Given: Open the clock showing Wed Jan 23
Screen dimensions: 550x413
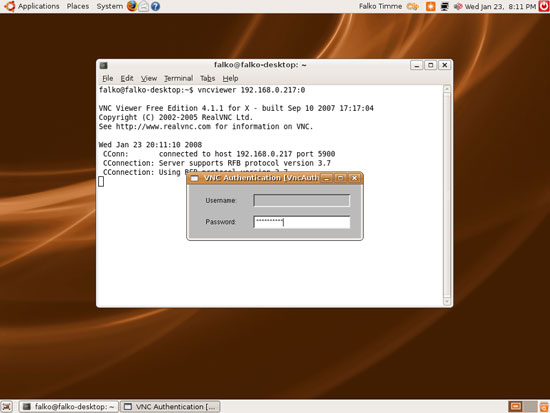Looking at the screenshot, I should 500,6.
